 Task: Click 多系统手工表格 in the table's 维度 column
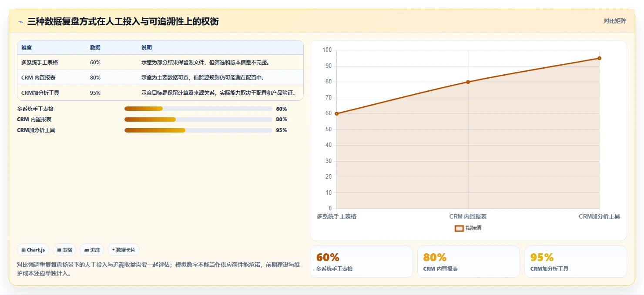(40, 63)
